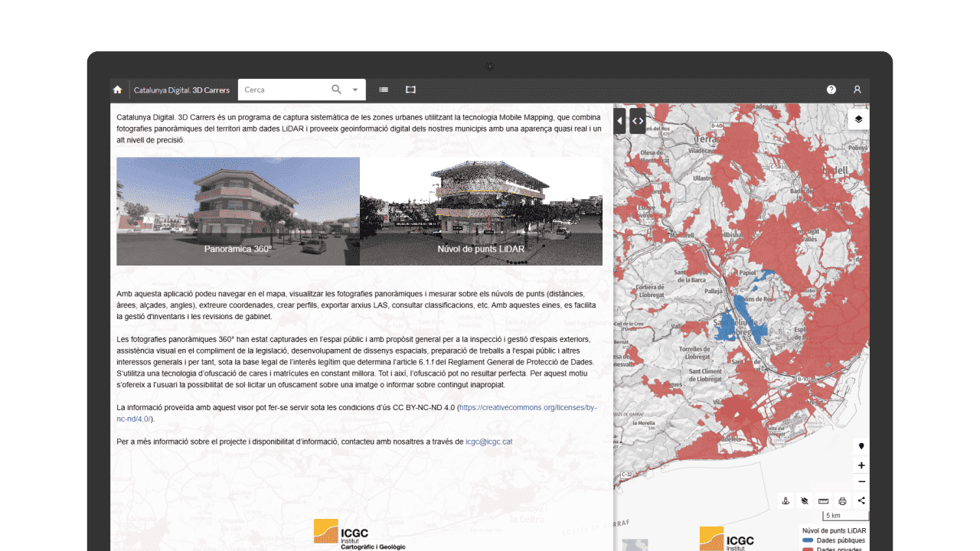Viewport: 980px width, 551px height.
Task: Click the Catalunya Digital. 3D Carrers title
Action: (181, 90)
